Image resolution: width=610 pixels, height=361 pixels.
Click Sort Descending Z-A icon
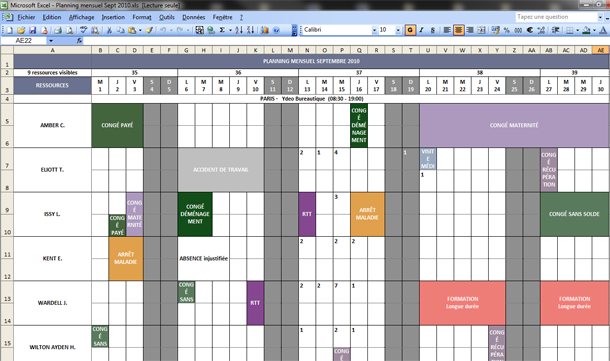250,30
